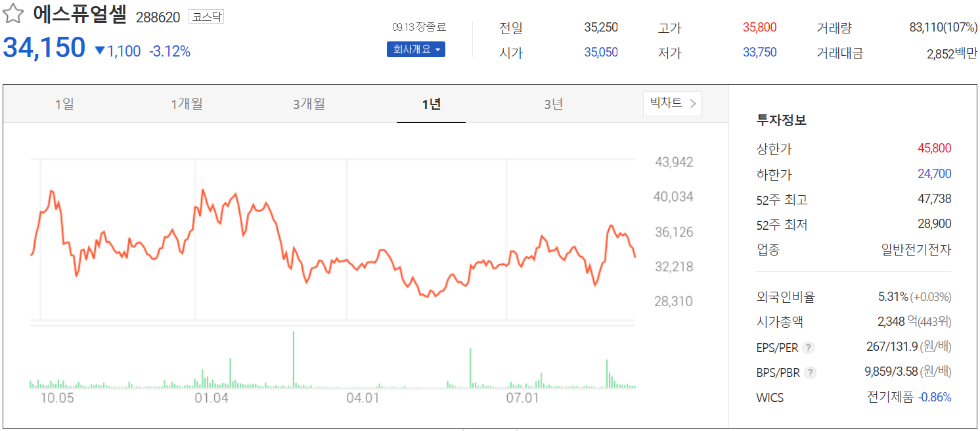This screenshot has height=431, width=980.
Task: Click the BPS/PBR help question icon
Action: [x=811, y=373]
